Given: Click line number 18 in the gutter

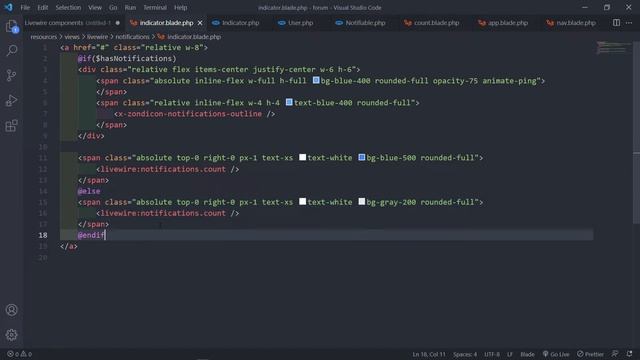Looking at the screenshot, I should (x=43, y=235).
